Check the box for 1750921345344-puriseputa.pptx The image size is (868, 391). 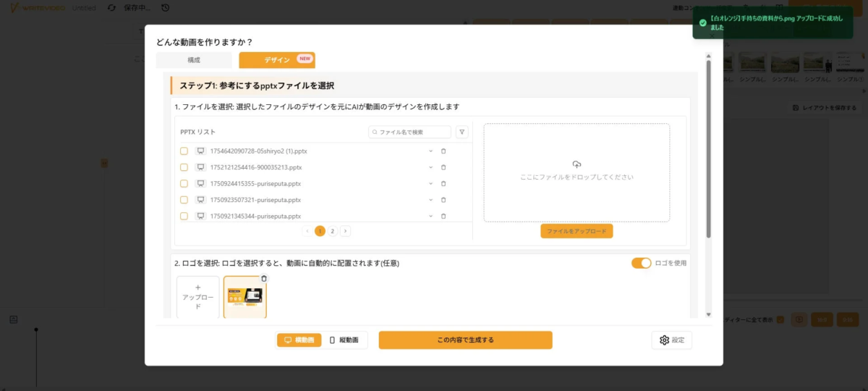click(184, 216)
